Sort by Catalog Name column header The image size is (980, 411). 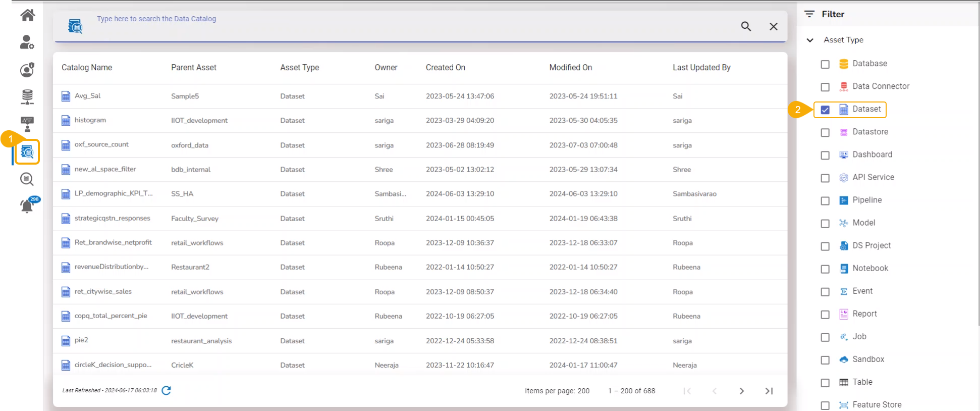pyautogui.click(x=87, y=67)
